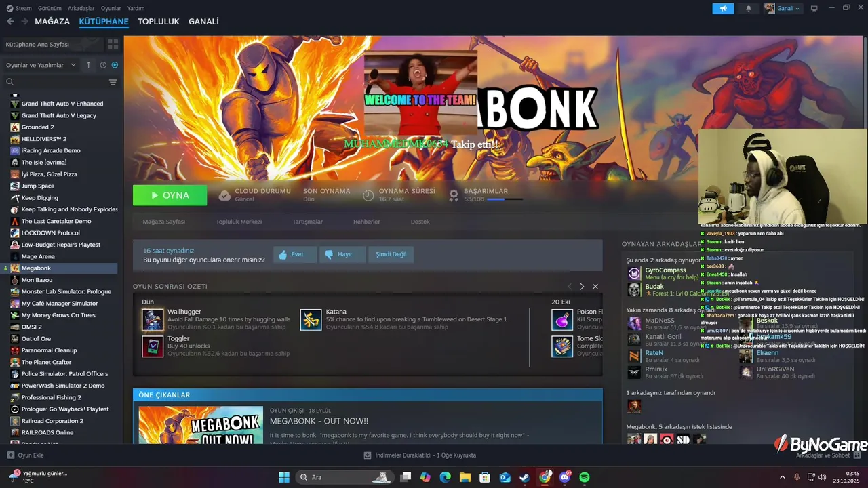Open the Rehberler link
Image resolution: width=868 pixels, height=488 pixels.
[x=366, y=222]
